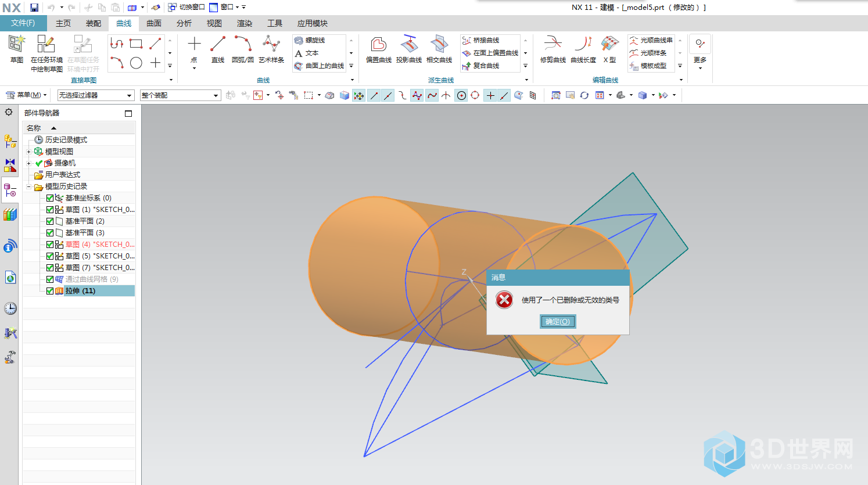Viewport: 868px width, 485px height.
Task: Click the 草图 (Sketch) ribbon icon
Action: point(17,49)
